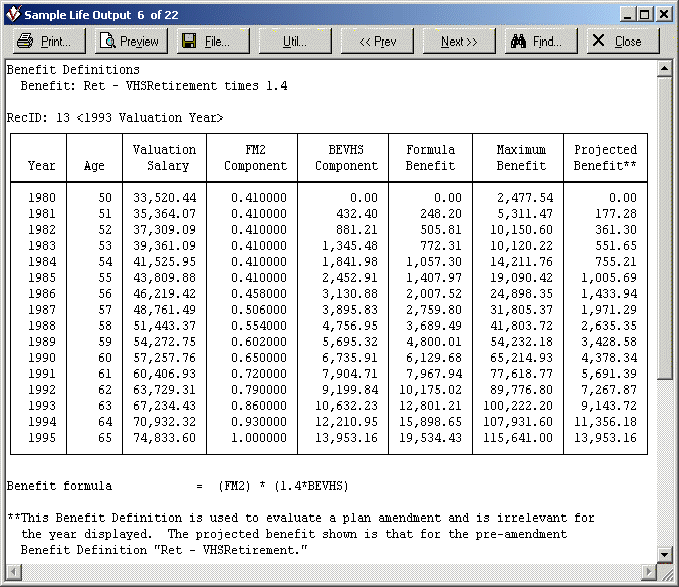This screenshot has width=679, height=587.
Task: Go to previous page with << Prev
Action: [377, 41]
